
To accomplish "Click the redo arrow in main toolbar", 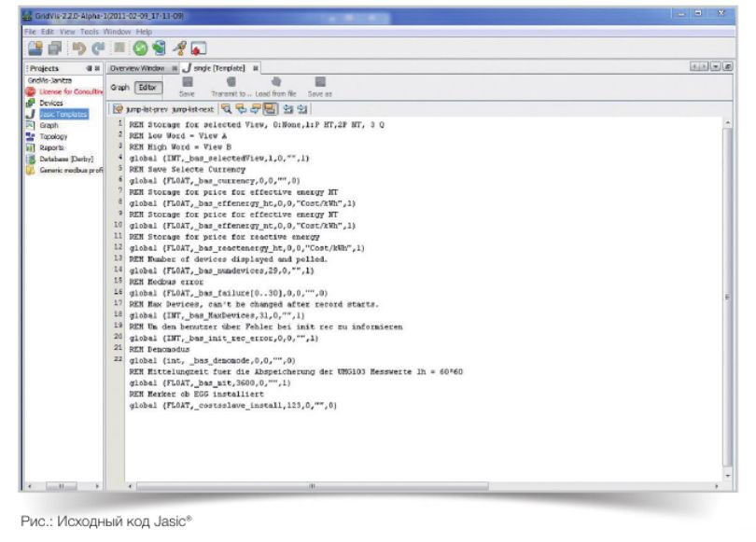I will (x=97, y=48).
